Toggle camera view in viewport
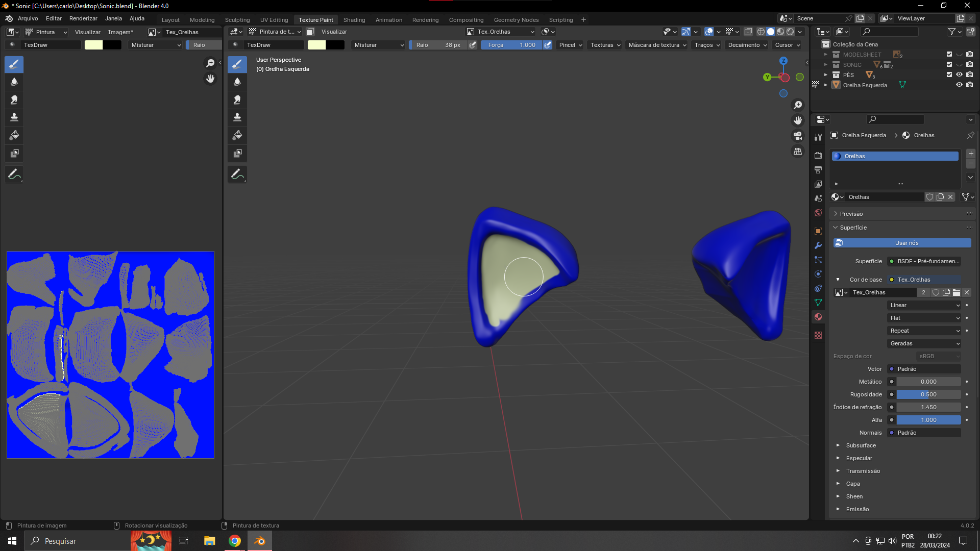The width and height of the screenshot is (980, 551). (798, 136)
